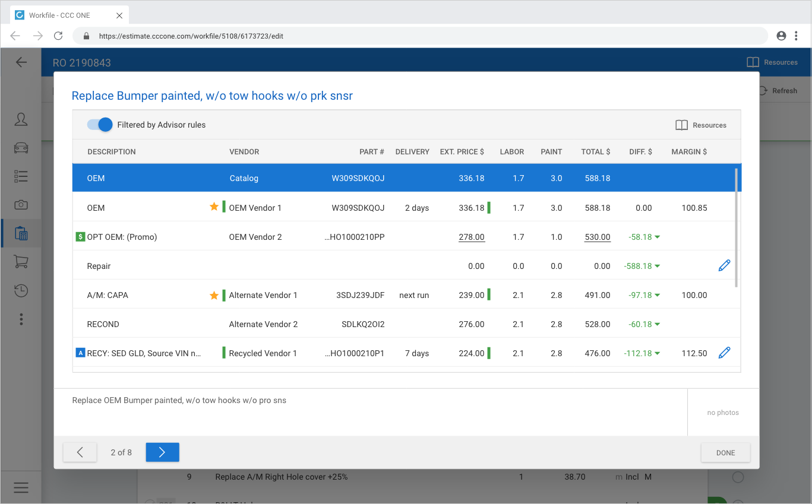Open the vehicle icon in sidebar

(21, 148)
